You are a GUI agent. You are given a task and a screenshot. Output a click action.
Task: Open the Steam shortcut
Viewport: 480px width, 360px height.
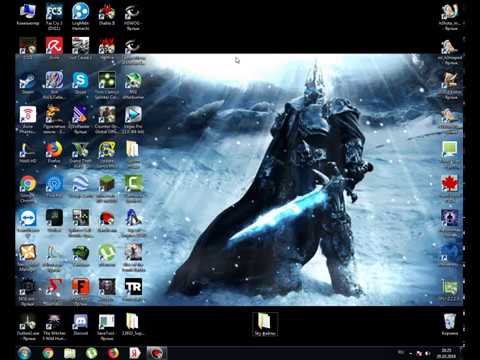tap(28, 83)
